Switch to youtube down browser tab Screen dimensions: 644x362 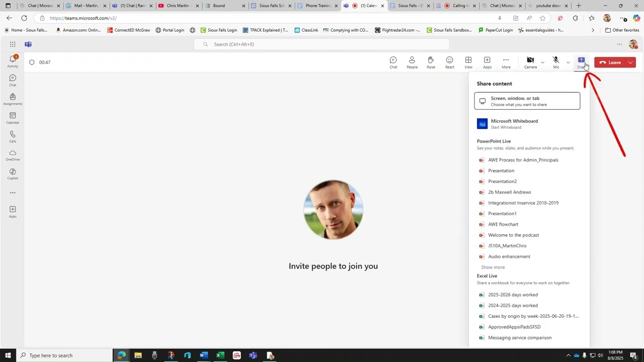pyautogui.click(x=547, y=6)
